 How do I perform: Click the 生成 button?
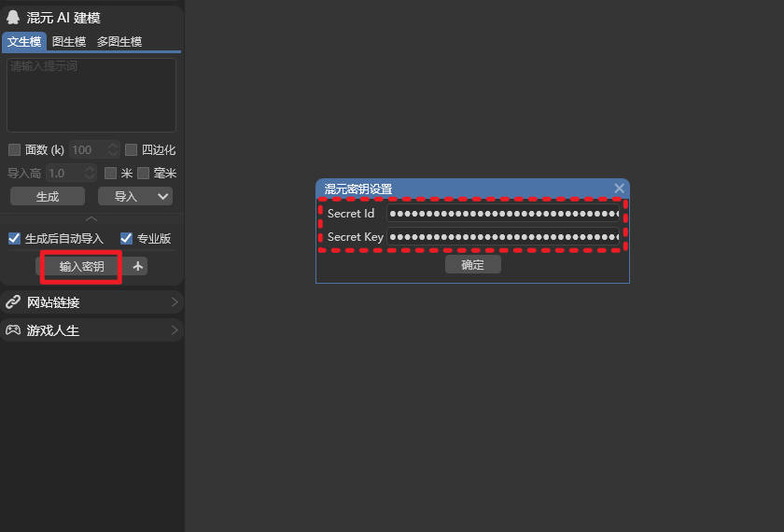click(48, 196)
